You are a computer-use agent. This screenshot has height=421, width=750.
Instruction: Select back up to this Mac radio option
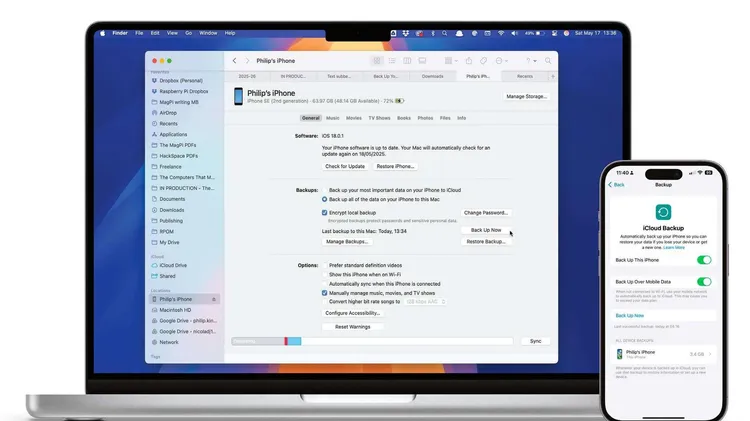coord(325,199)
